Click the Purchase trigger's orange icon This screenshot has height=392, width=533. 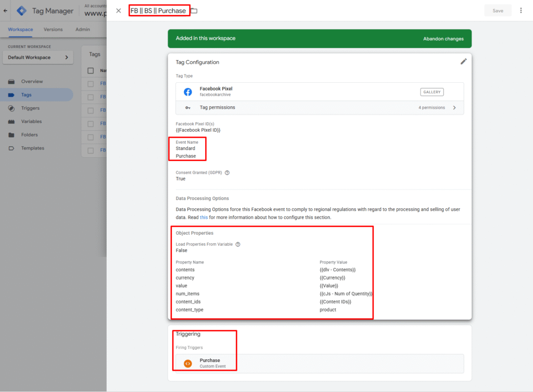point(187,363)
